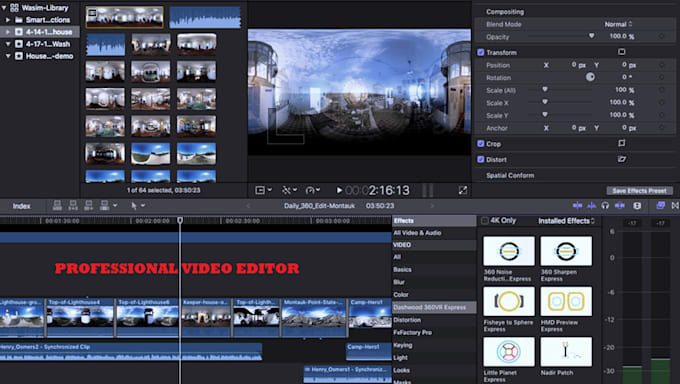The height and width of the screenshot is (384, 680).
Task: Select the Blur effects category
Action: (x=434, y=282)
